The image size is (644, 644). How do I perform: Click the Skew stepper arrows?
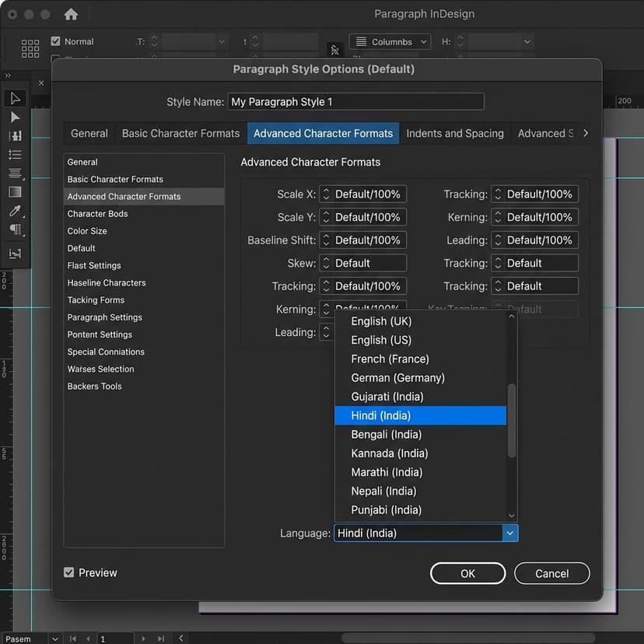coord(326,263)
